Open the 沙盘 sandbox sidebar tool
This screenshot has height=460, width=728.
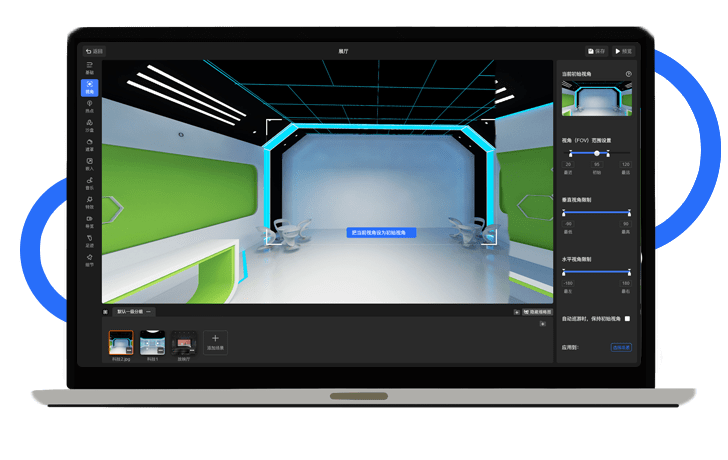pos(90,125)
